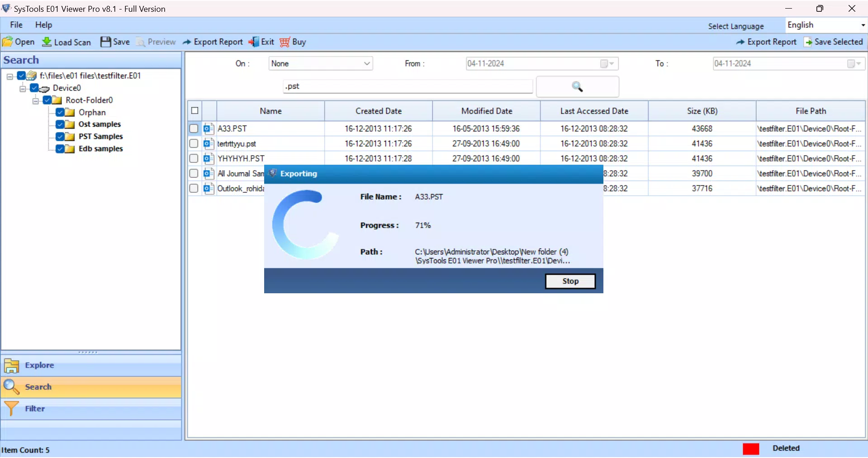Image resolution: width=868 pixels, height=458 pixels.
Task: Open the Help menu
Action: (44, 25)
